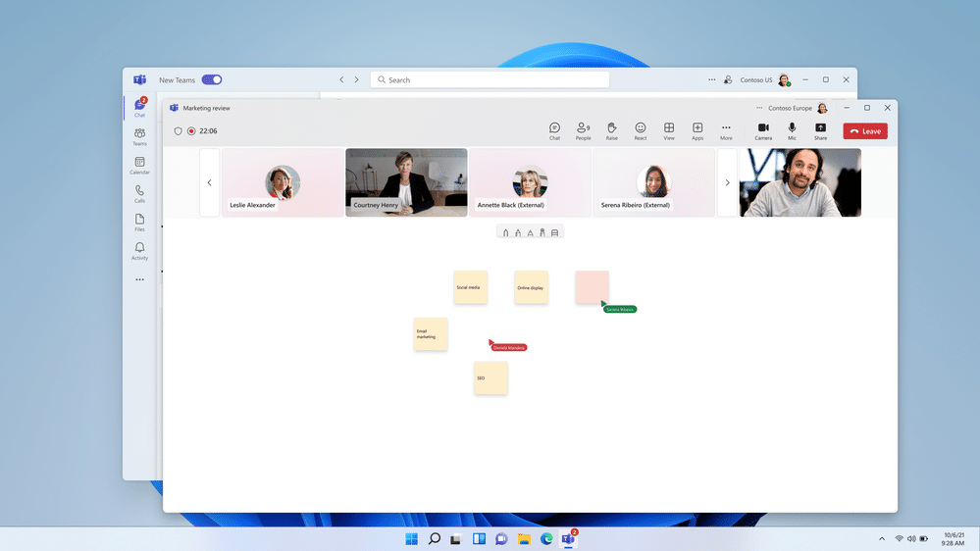This screenshot has height=551, width=980.
Task: Select Annette Black (External) tile
Action: (530, 182)
